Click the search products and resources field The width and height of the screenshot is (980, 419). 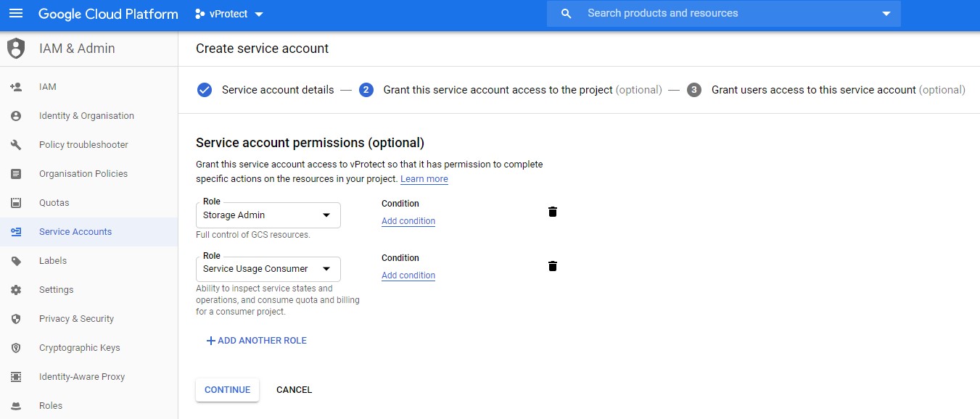pyautogui.click(x=725, y=14)
